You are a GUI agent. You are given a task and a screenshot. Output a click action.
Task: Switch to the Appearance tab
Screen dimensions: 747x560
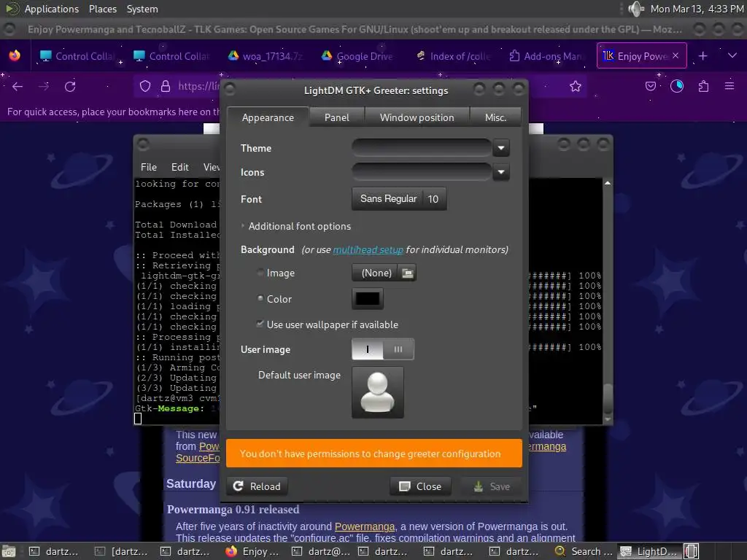coord(268,117)
